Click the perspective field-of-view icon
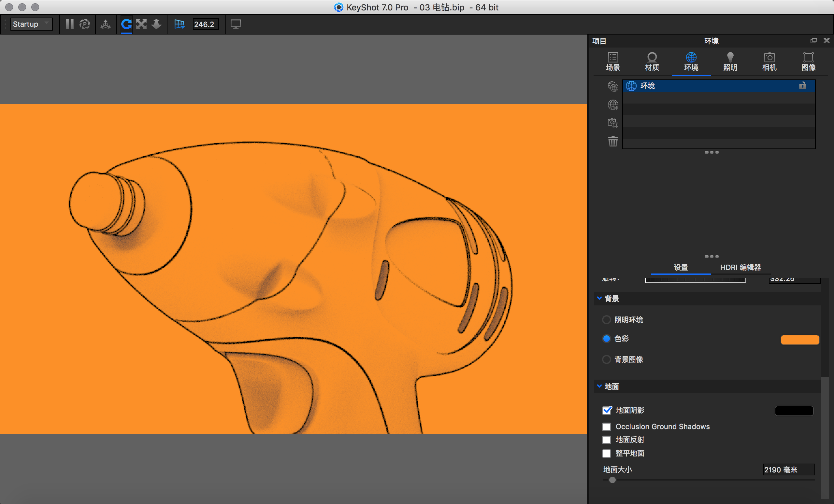 pos(179,24)
